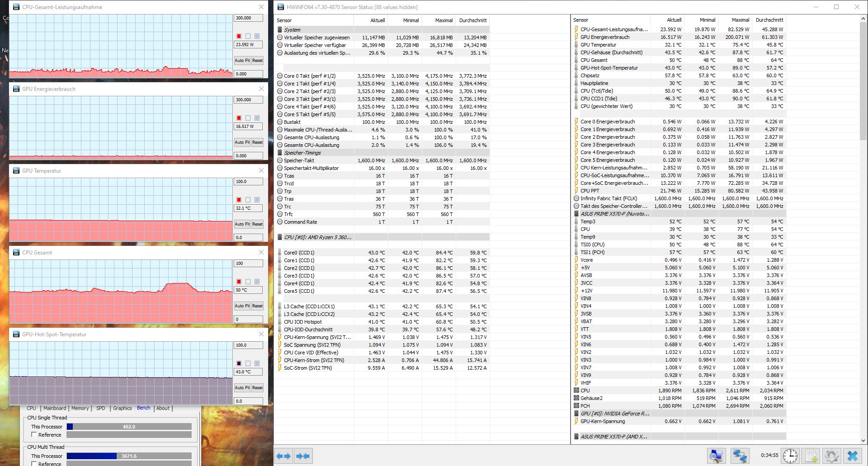Image resolution: width=868 pixels, height=466 pixels.
Task: Check Reference under CPU Multi Thread
Action: 33,464
